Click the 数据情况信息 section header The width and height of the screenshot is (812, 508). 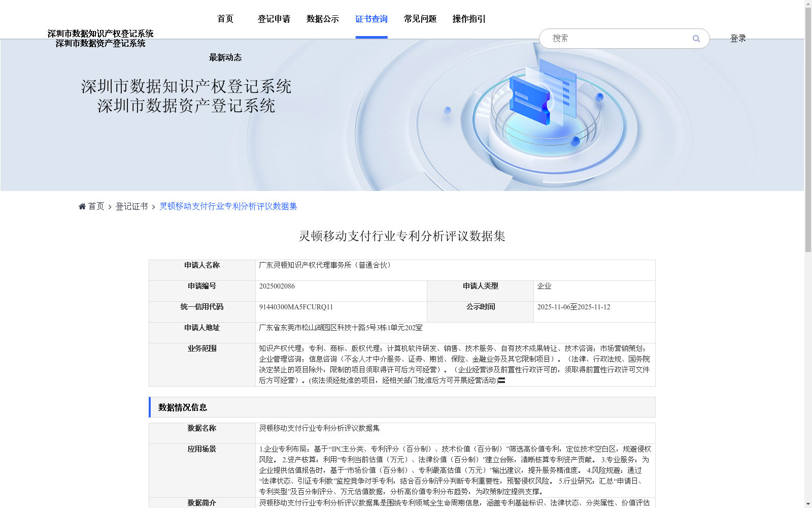402,407
